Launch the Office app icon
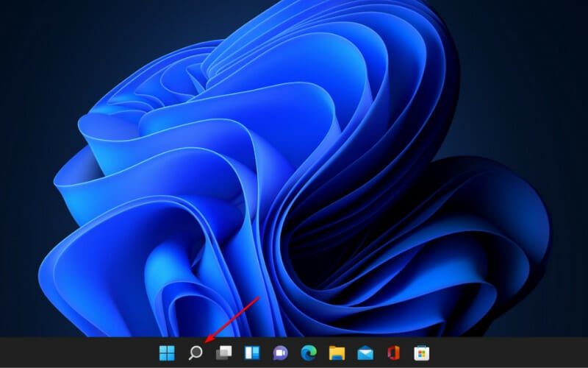The height and width of the screenshot is (368, 588). (393, 353)
